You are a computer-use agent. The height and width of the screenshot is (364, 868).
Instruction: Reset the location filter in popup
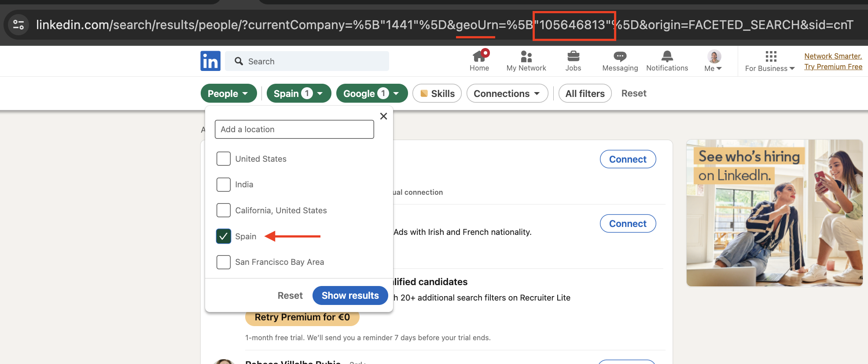click(x=290, y=296)
